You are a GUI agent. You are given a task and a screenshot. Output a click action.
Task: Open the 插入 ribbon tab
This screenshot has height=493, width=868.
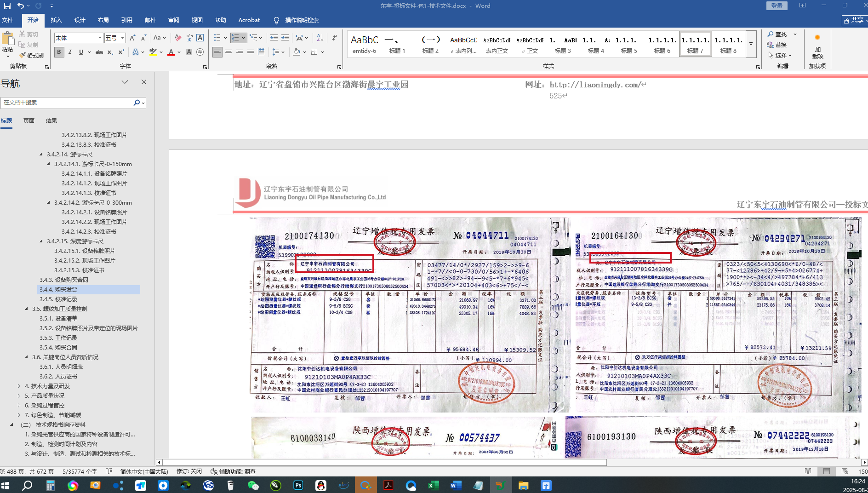(56, 20)
